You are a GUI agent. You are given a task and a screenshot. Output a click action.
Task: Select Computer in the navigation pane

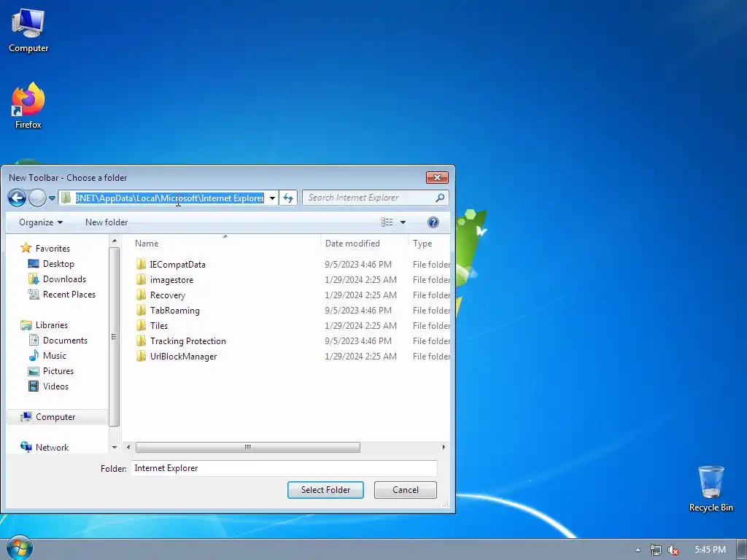pyautogui.click(x=55, y=417)
